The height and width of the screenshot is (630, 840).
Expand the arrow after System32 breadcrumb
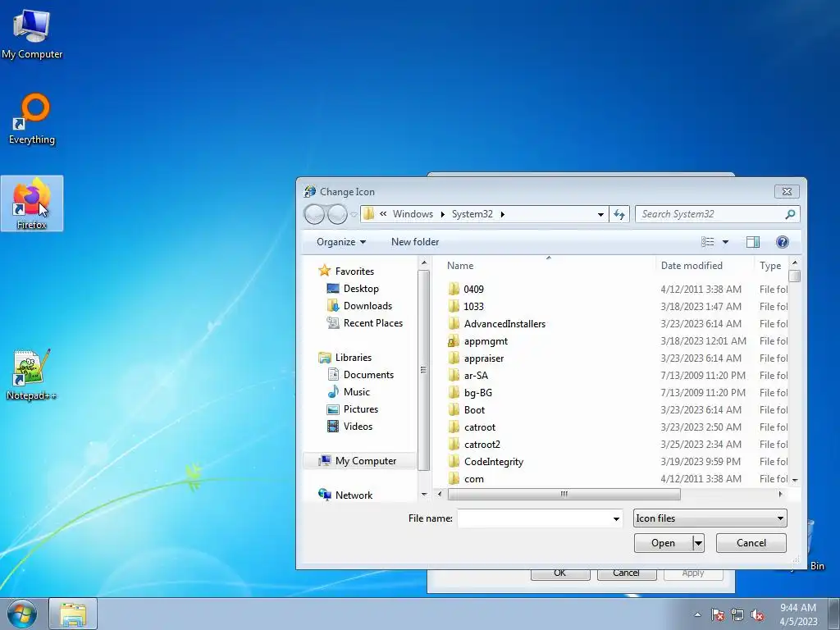tap(503, 214)
